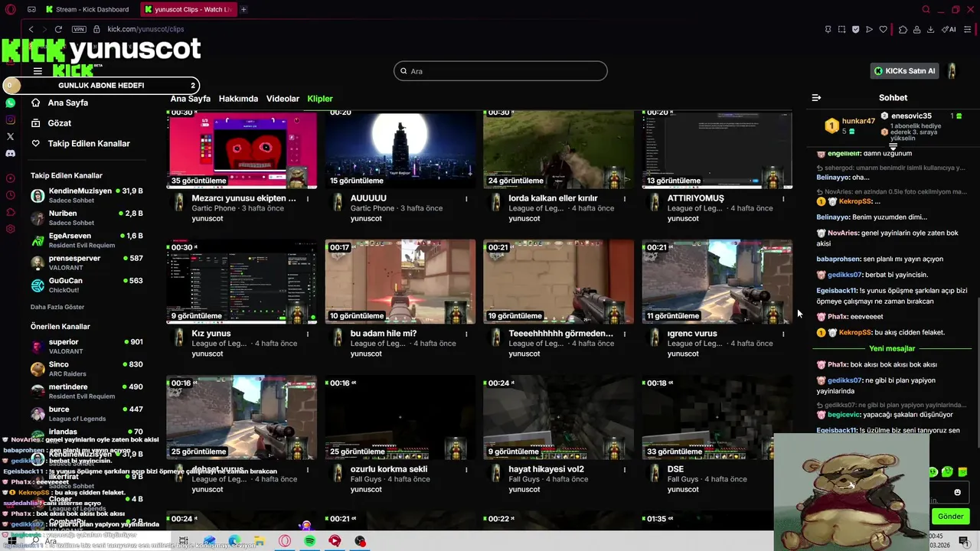
Task: Open the chat emoji picker
Action: click(957, 493)
